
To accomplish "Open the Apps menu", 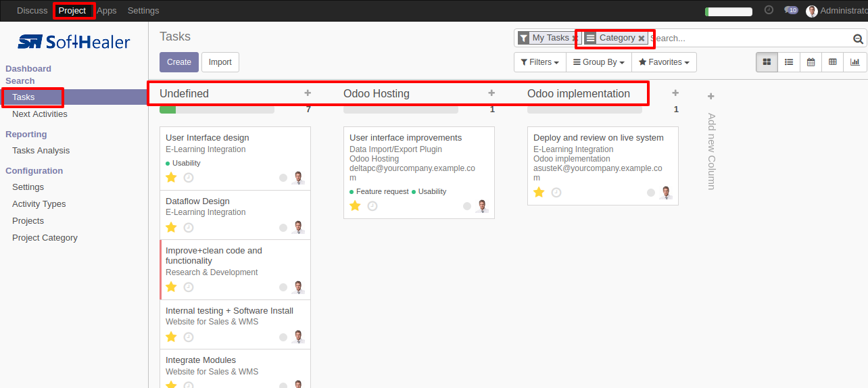I will point(107,11).
